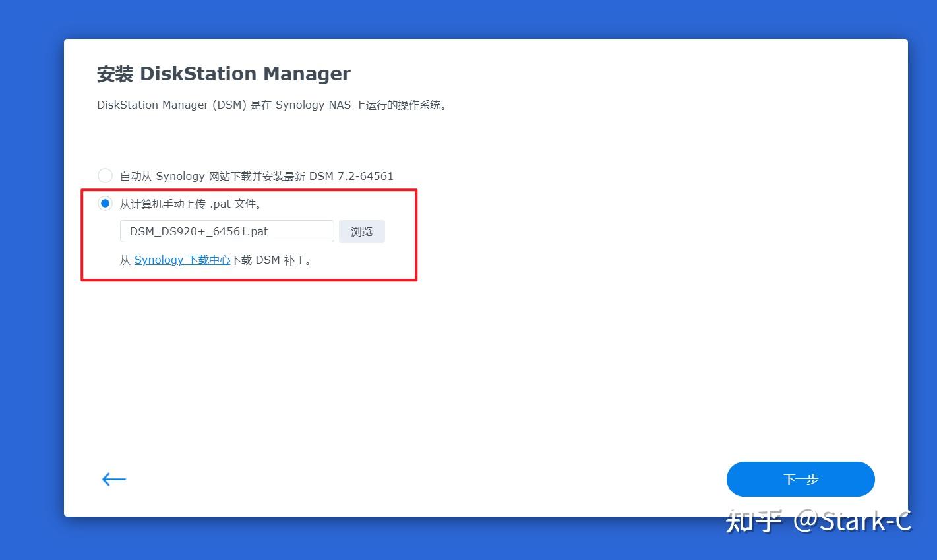Visit Synology Download Center for DSM patch
Image resolution: width=937 pixels, height=560 pixels.
[182, 260]
